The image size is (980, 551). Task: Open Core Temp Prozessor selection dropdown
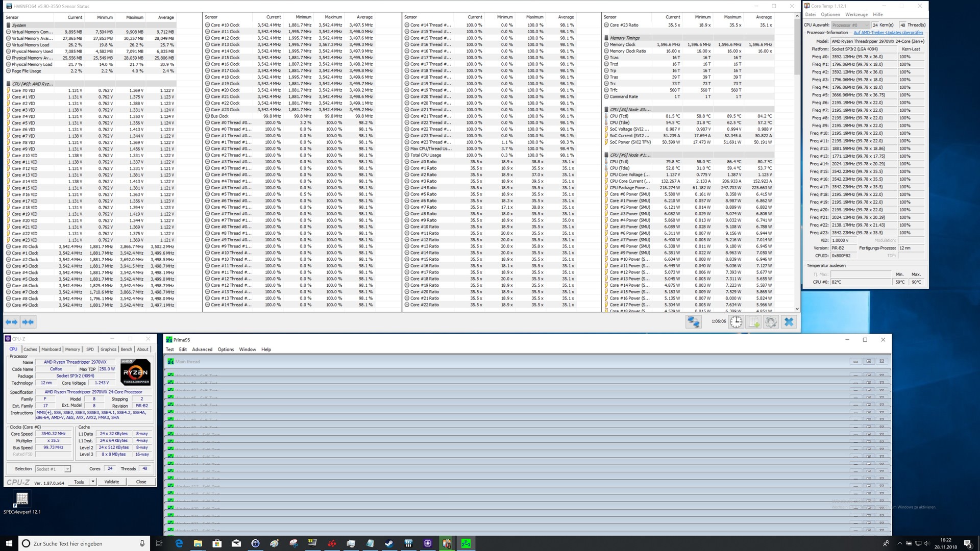(850, 25)
